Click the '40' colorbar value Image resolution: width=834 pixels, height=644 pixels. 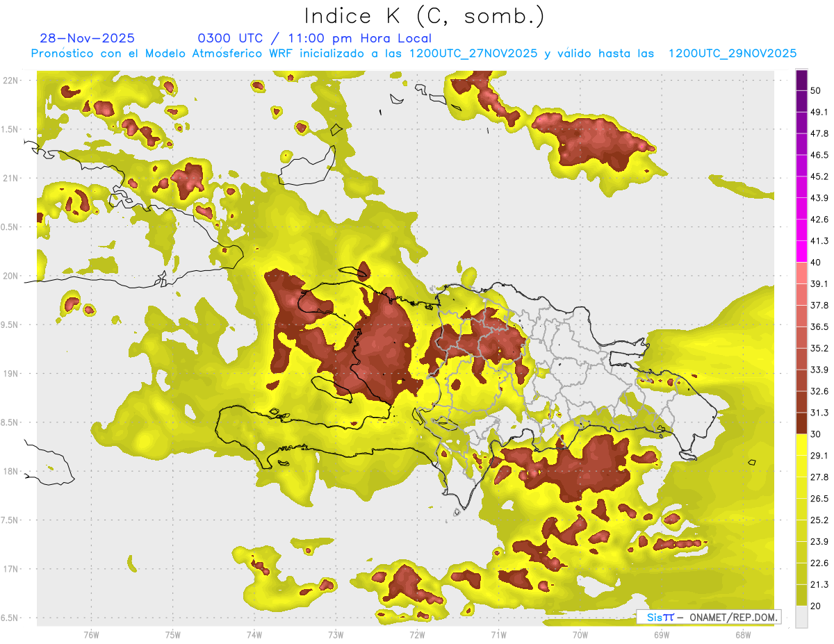[816, 263]
